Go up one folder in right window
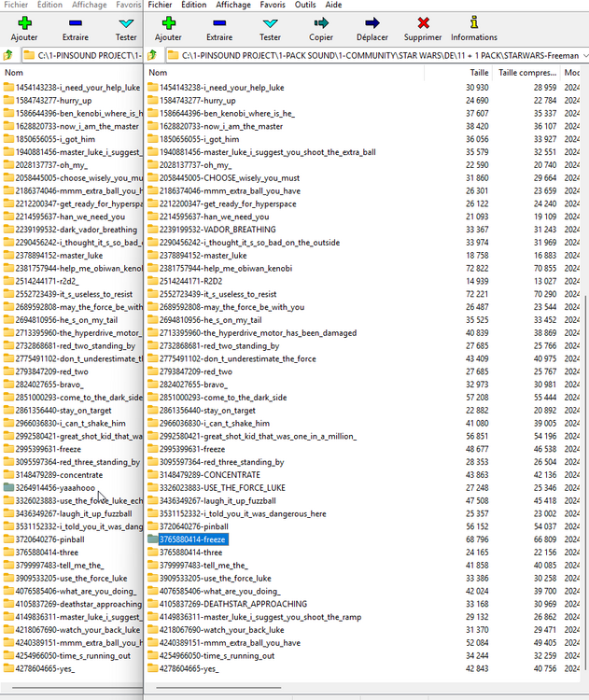This screenshot has width=589, height=700. pos(152,55)
